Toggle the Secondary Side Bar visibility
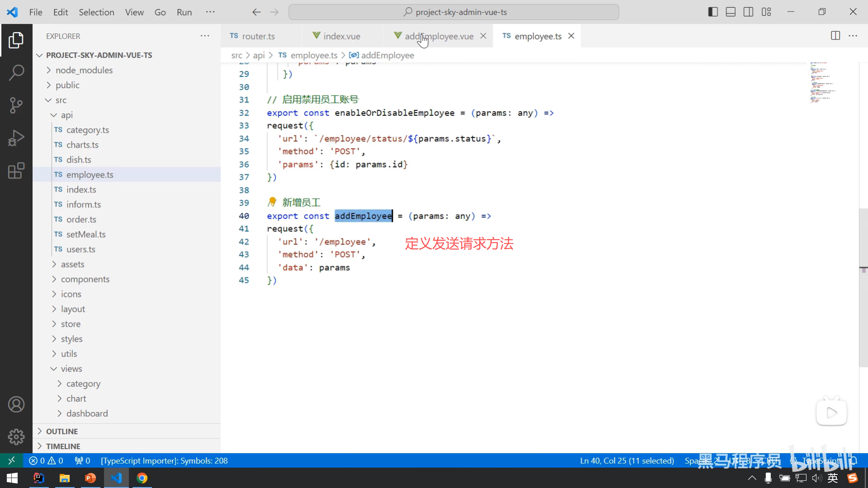The image size is (868, 488). pyautogui.click(x=748, y=12)
